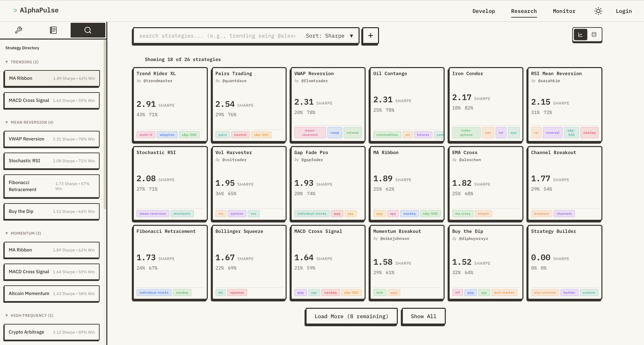Collapse the MEAN REVERSION (4) section
Viewport: 644px width, 345px height.
(29, 122)
